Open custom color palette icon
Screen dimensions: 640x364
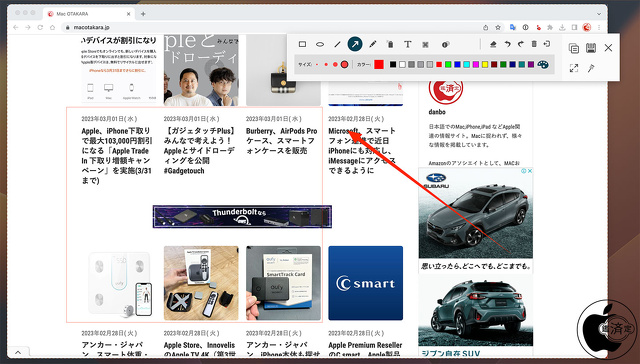[x=543, y=64]
